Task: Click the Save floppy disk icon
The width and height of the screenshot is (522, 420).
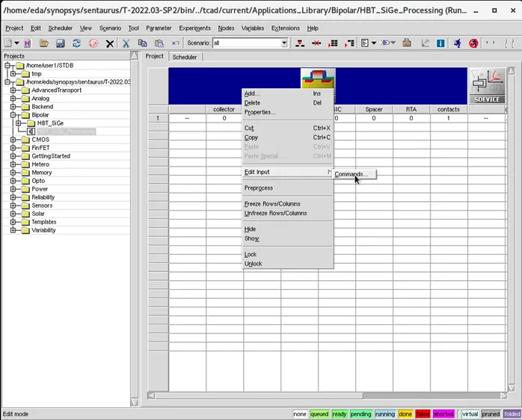Action: 61,43
